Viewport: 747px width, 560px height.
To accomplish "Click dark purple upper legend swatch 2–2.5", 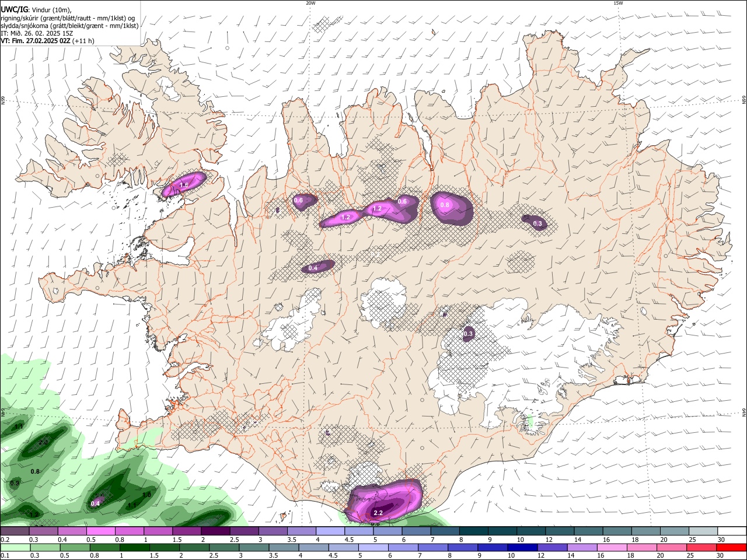I will point(215,531).
